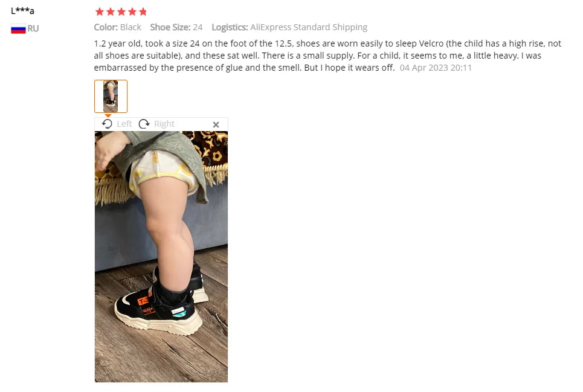Viewport: 583px width, 392px height.
Task: Click the fifth red rating star
Action: 143,12
